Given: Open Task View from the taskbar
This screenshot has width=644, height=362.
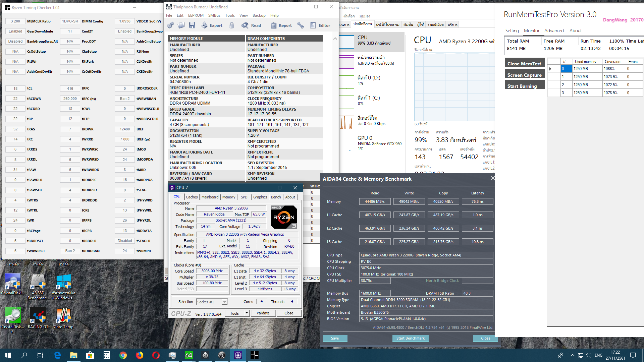Looking at the screenshot, I should pos(40,355).
